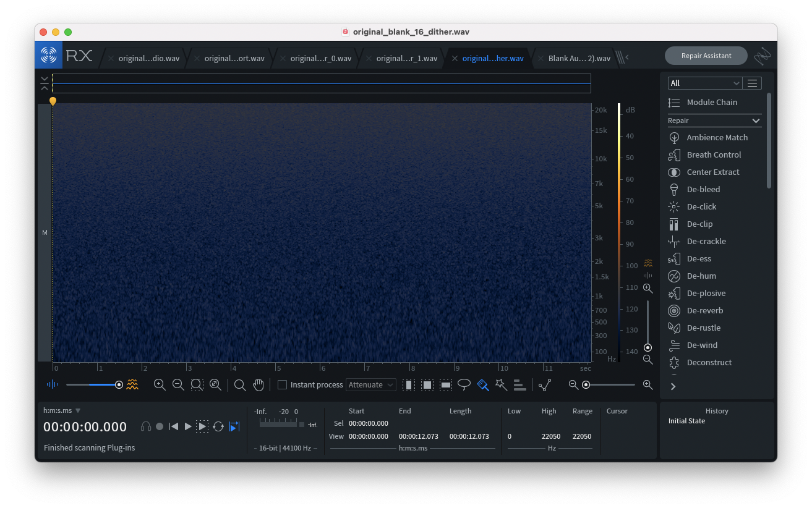Open the All module filter dropdown
This screenshot has height=508, width=812.
(x=704, y=83)
